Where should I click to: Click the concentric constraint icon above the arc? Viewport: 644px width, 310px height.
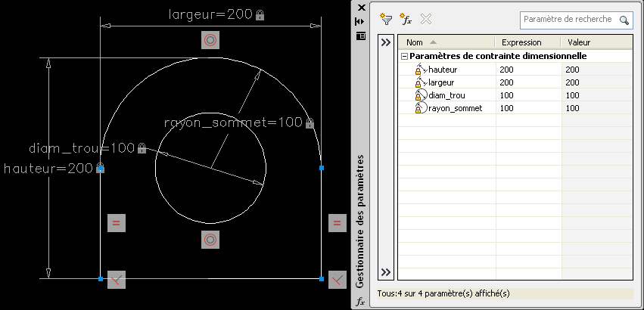click(210, 40)
